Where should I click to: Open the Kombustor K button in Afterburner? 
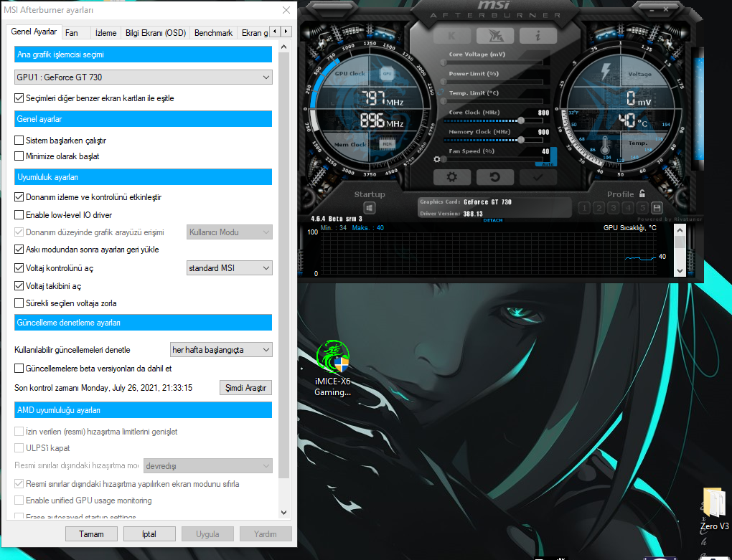(452, 36)
